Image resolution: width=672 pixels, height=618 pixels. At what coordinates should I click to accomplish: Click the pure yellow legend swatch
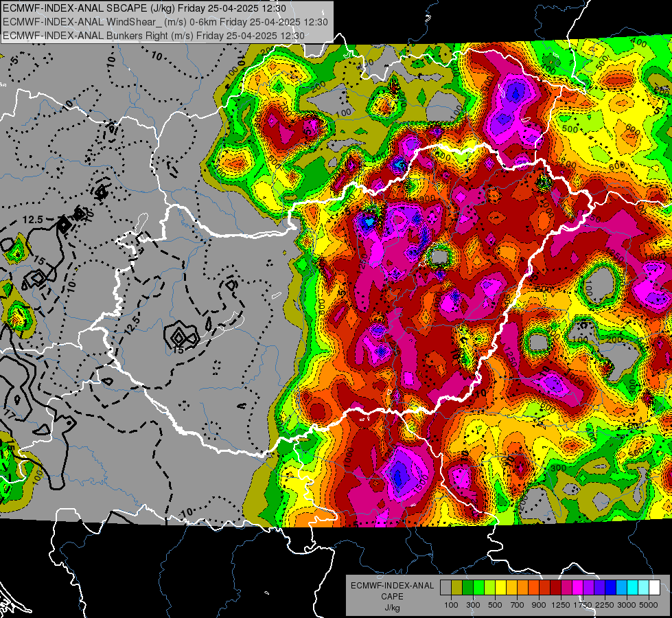pos(500,587)
